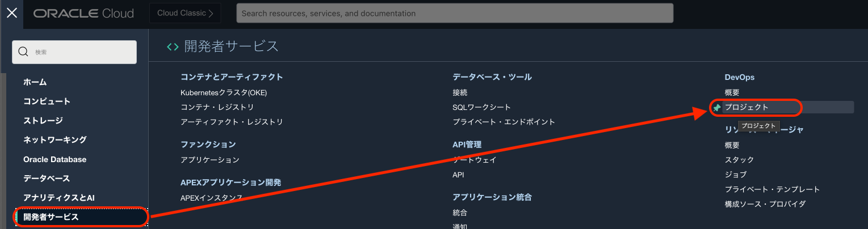This screenshot has height=229, width=868.
Task: Open コンテナ・レジストリ link
Action: click(217, 107)
